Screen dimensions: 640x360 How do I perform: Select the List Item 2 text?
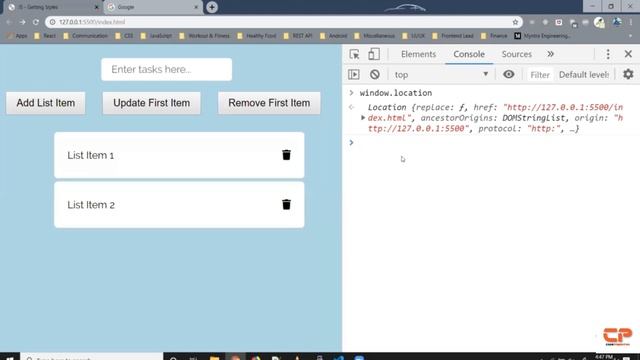(91, 205)
